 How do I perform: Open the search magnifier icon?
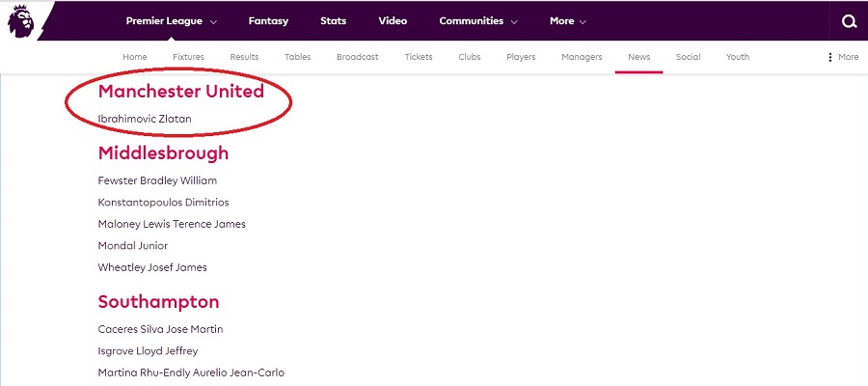[x=848, y=21]
